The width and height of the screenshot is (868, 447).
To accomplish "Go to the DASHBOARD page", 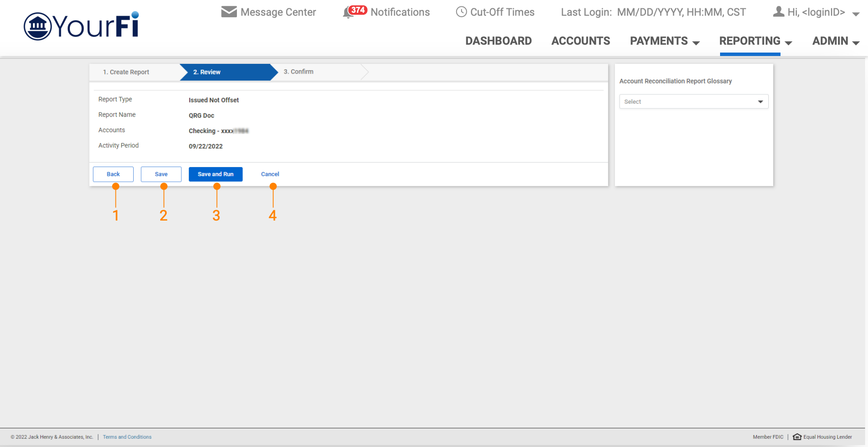I will click(x=498, y=41).
